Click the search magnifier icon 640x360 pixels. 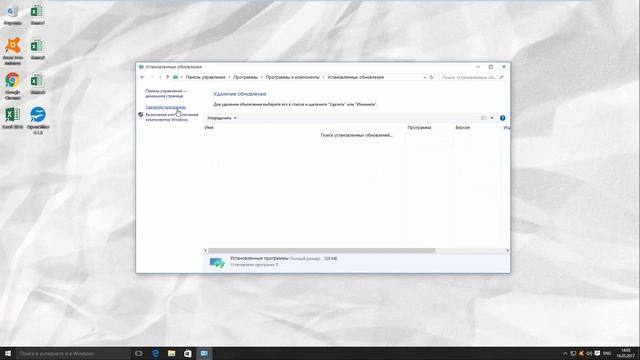coord(501,77)
